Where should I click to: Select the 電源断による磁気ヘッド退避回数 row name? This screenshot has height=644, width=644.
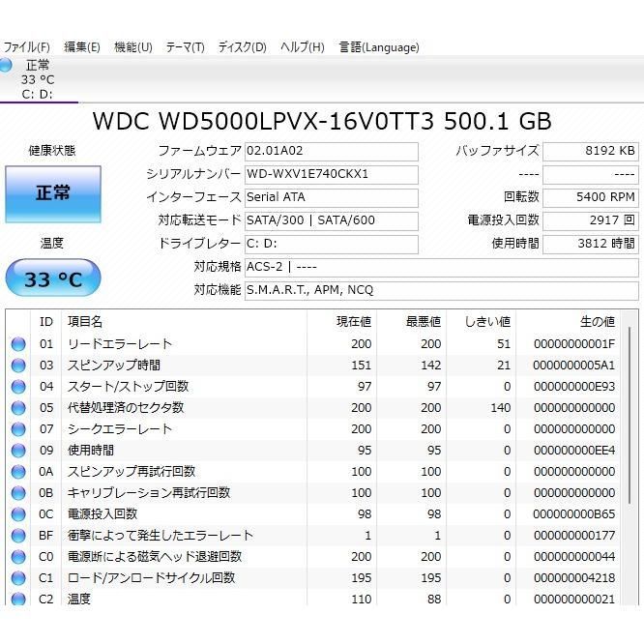click(x=155, y=557)
